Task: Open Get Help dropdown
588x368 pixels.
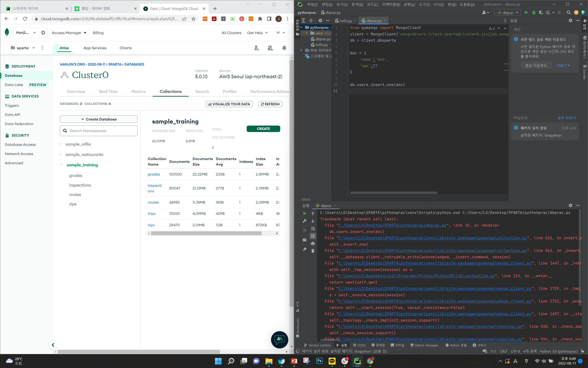Action: click(x=257, y=33)
